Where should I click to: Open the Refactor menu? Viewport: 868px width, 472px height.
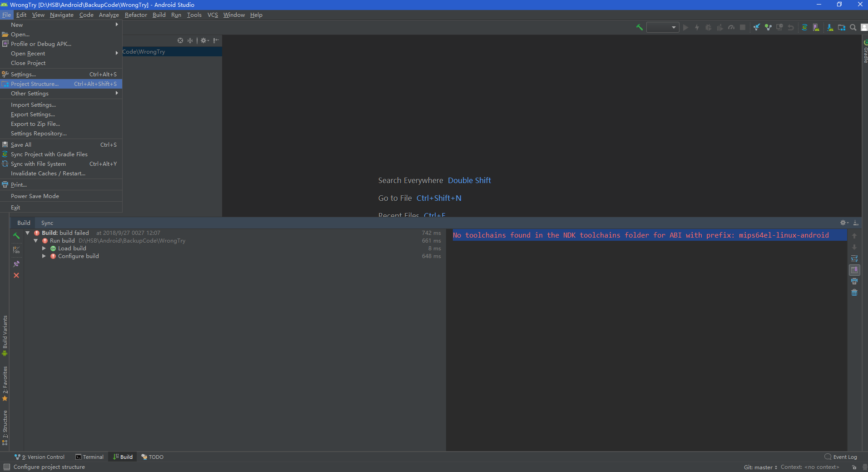pos(136,15)
